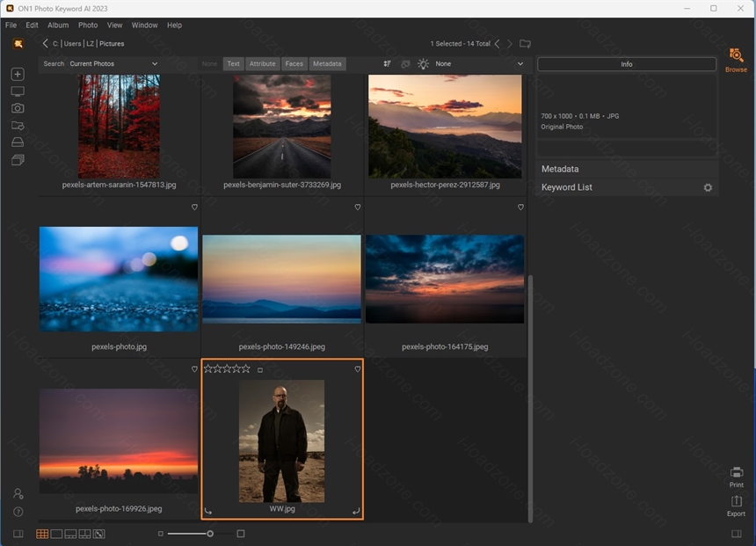This screenshot has height=546, width=756.
Task: Go to next photo arrow
Action: coord(510,43)
